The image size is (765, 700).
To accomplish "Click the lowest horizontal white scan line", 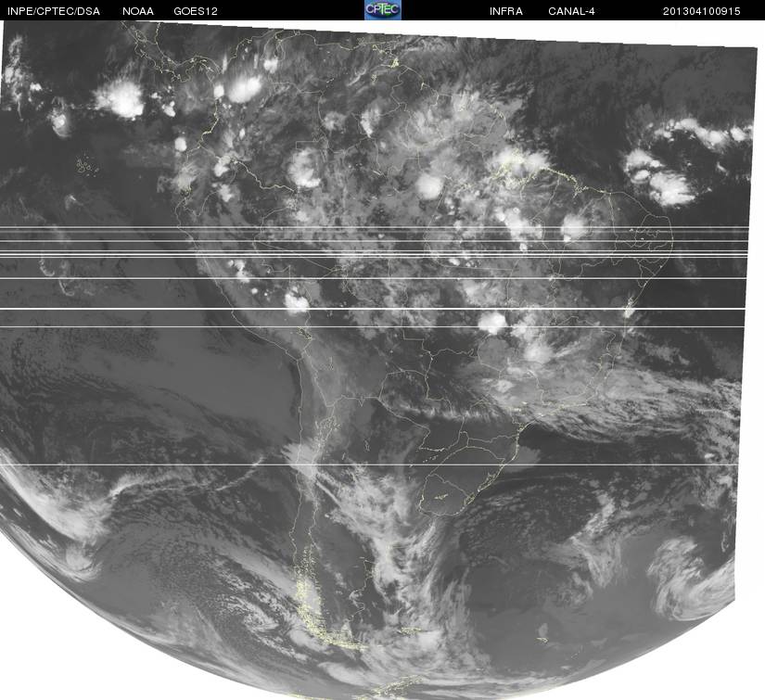I will (x=371, y=465).
